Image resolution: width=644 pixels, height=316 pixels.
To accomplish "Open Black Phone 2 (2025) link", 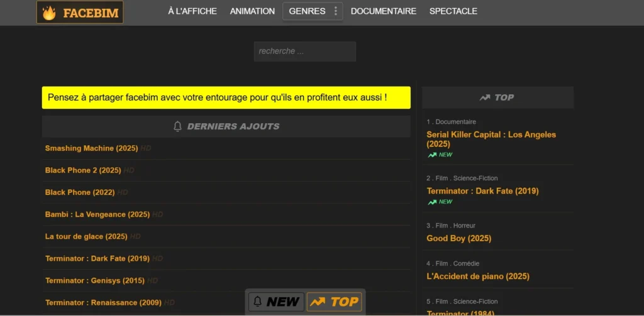I will (x=83, y=170).
